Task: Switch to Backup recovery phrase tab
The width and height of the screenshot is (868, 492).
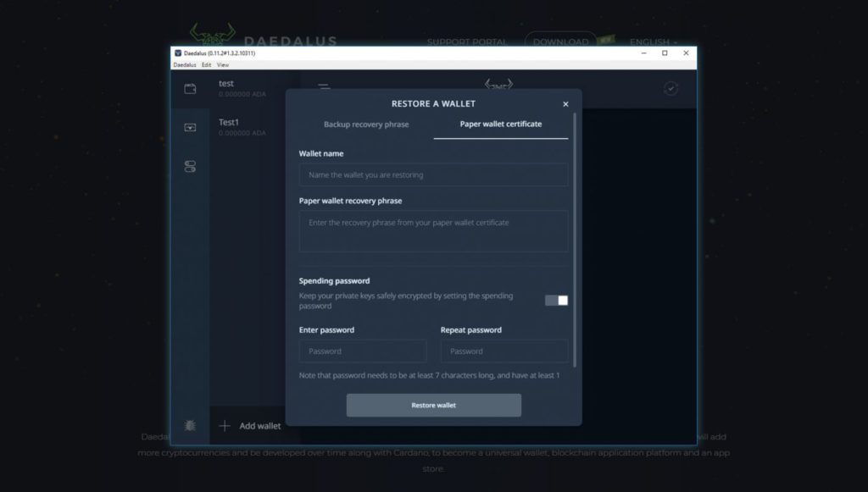Action: click(366, 124)
